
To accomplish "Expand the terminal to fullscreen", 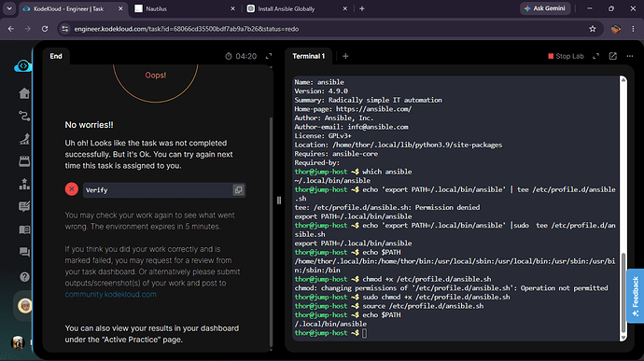I will (596, 56).
